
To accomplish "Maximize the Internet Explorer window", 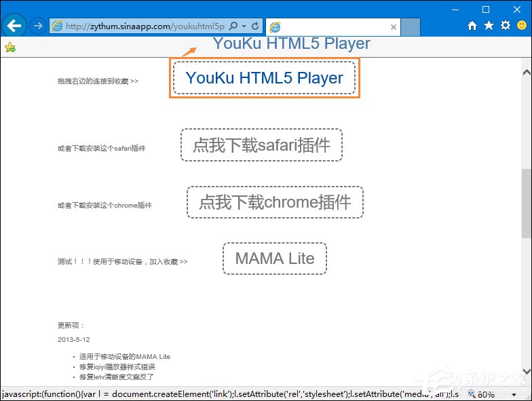I will (486, 9).
